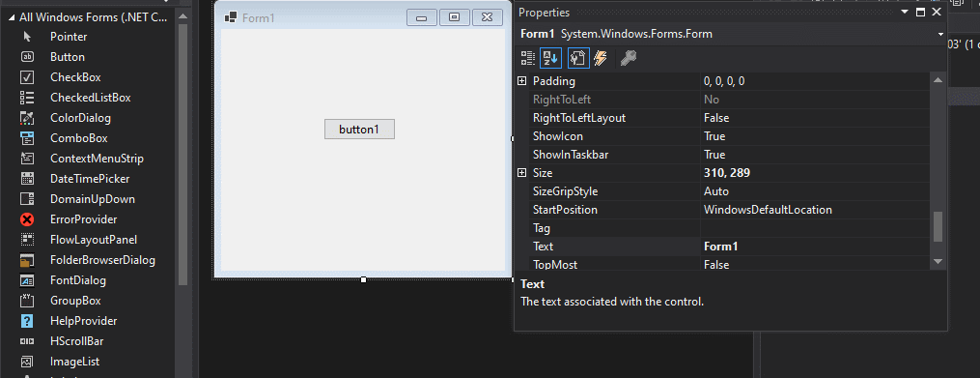Select the SizeGripStyle value Auto

(716, 191)
